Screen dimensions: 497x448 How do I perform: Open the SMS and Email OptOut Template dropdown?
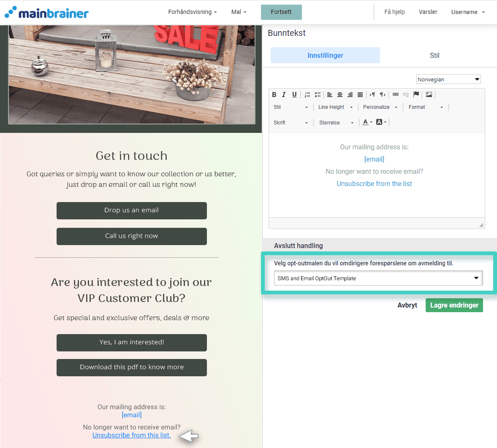378,278
